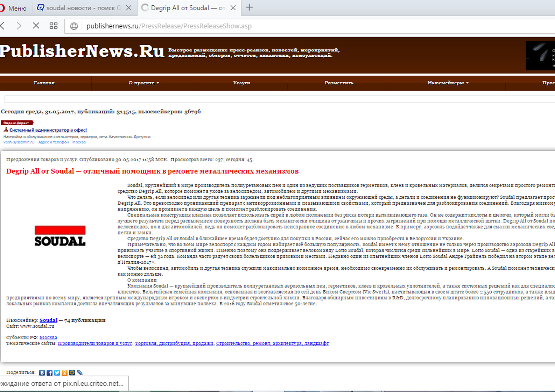The width and height of the screenshot is (555, 392).
Task: Click the 'Сайт: www.soudal.ru' text
Action: pos(30,326)
